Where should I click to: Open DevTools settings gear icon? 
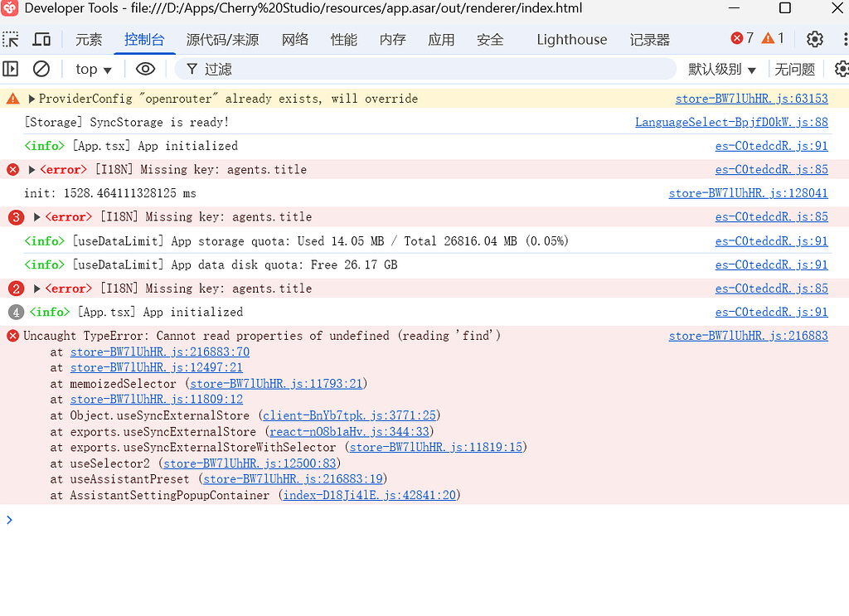[x=814, y=39]
